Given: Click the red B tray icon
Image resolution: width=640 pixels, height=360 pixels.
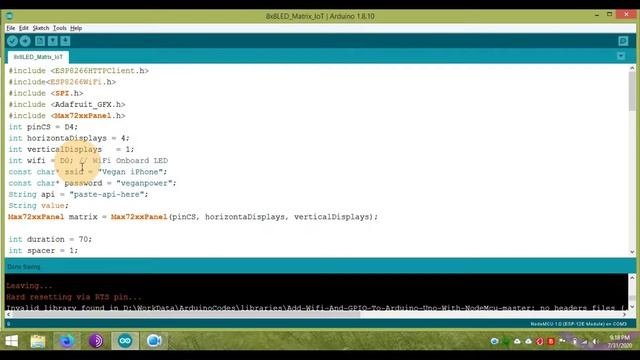Looking at the screenshot, I should point(551,341).
